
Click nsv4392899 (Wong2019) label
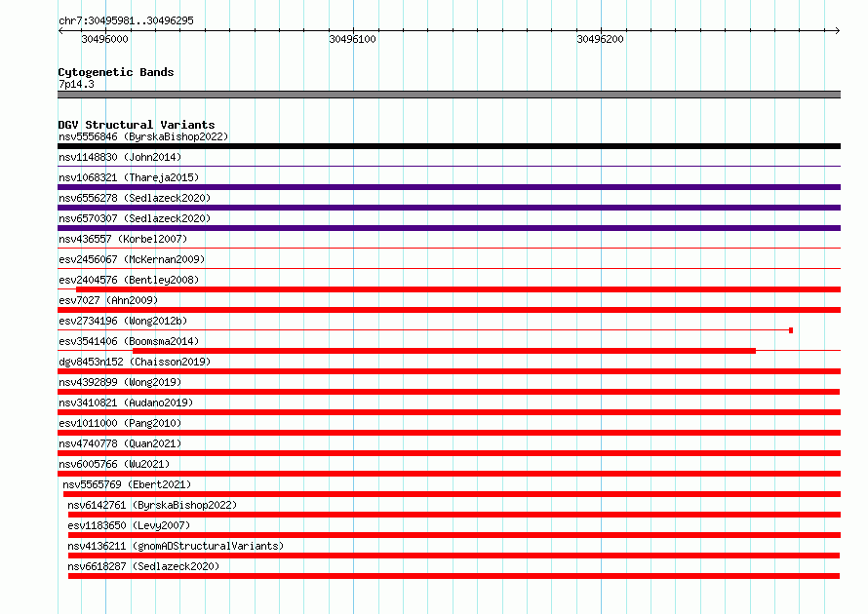click(120, 382)
